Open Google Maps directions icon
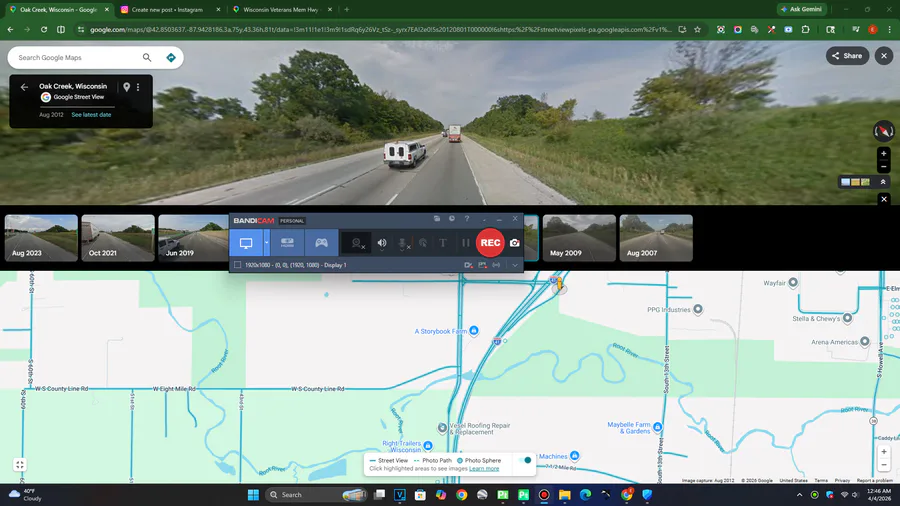The width and height of the screenshot is (900, 506). (x=170, y=57)
